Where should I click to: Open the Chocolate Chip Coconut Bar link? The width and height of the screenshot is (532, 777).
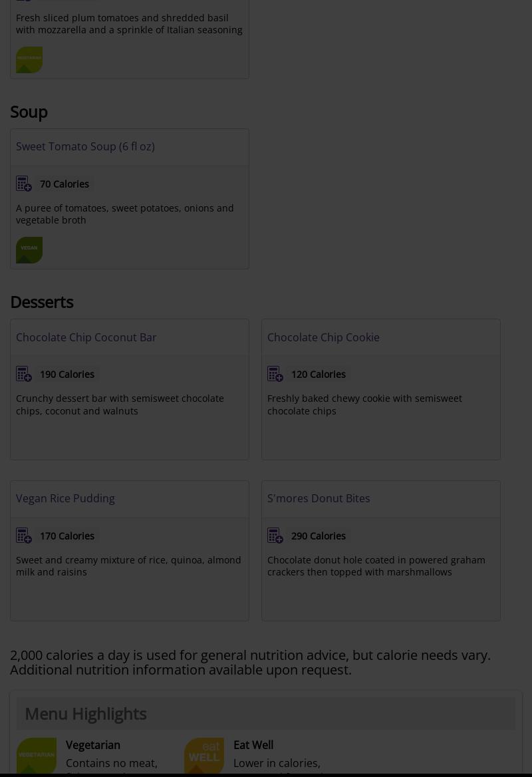point(86,337)
